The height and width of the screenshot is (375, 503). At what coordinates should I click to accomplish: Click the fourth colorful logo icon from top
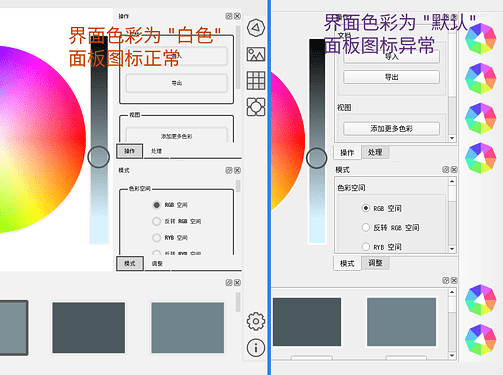click(x=481, y=158)
